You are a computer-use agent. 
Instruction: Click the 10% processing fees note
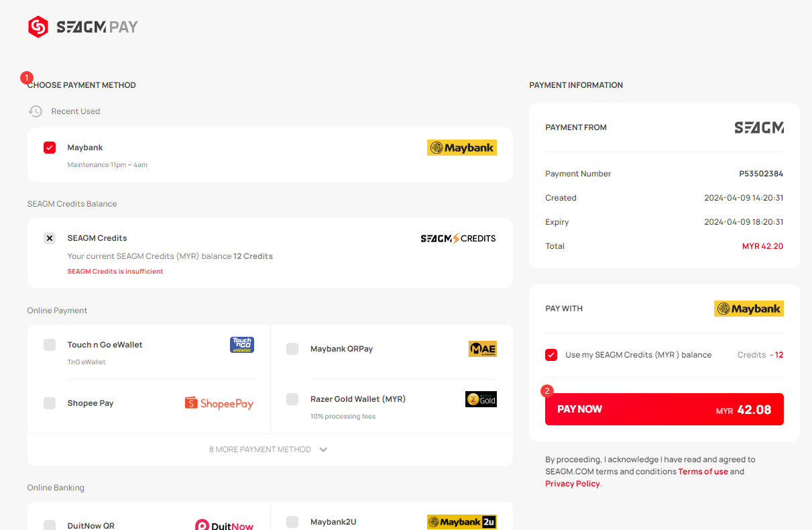click(343, 417)
